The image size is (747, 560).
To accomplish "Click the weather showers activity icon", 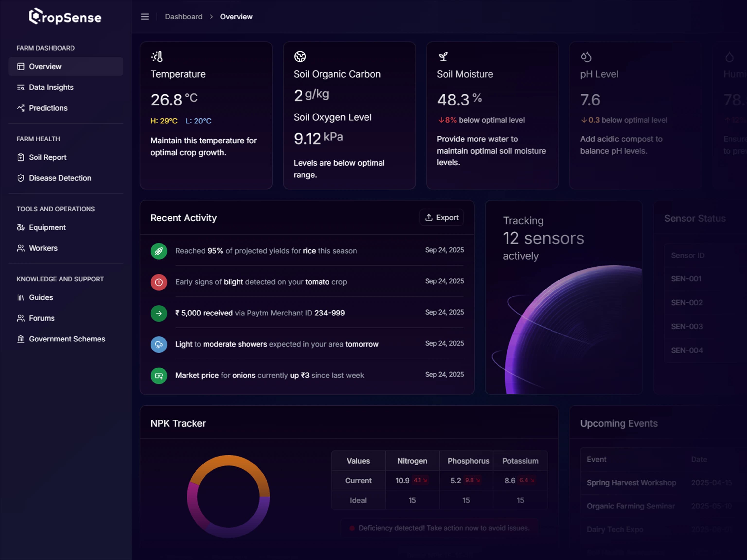I will 159,345.
